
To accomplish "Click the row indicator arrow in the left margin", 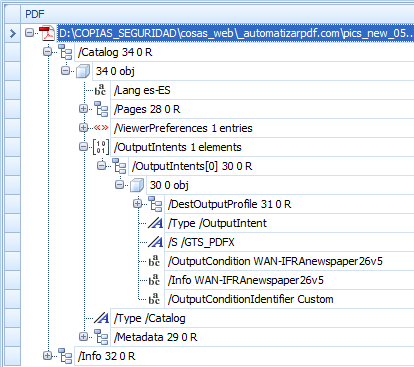I will 13,33.
